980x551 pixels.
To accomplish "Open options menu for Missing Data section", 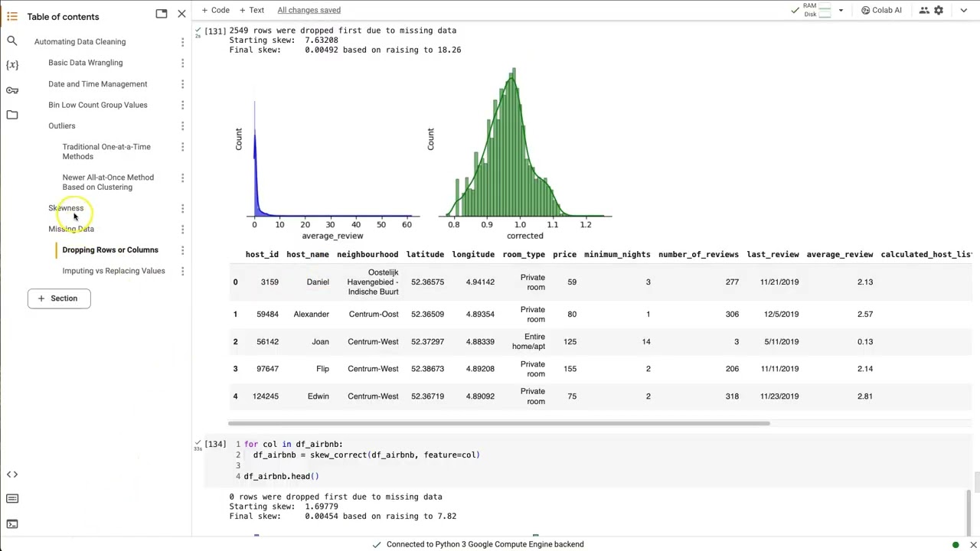I will click(182, 229).
